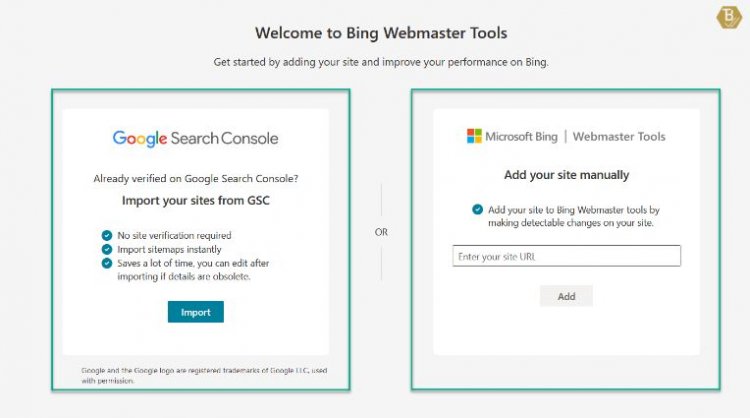Click the Get started by adding your site subtitle

click(x=381, y=62)
